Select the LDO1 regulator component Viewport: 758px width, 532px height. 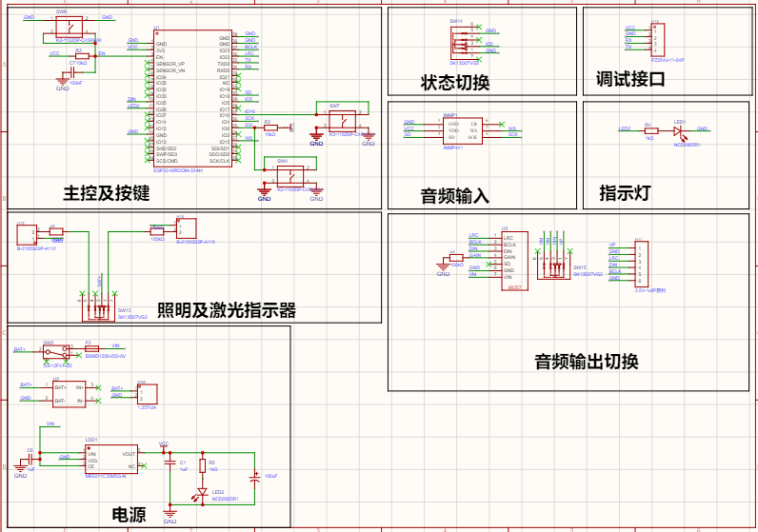click(110, 460)
